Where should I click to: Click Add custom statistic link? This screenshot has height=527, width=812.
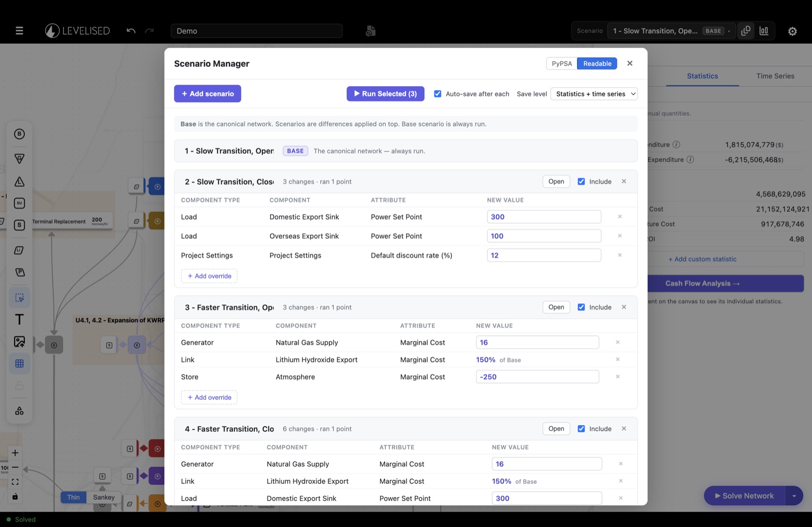(702, 259)
